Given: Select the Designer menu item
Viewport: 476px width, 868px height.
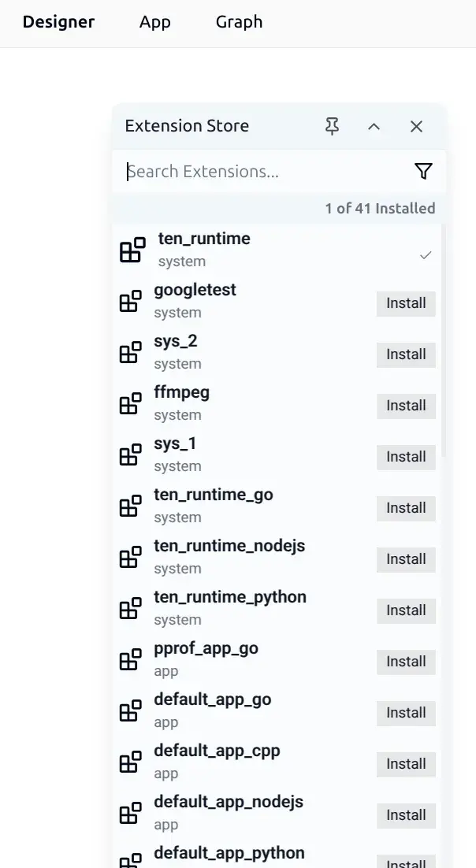Looking at the screenshot, I should pyautogui.click(x=58, y=22).
